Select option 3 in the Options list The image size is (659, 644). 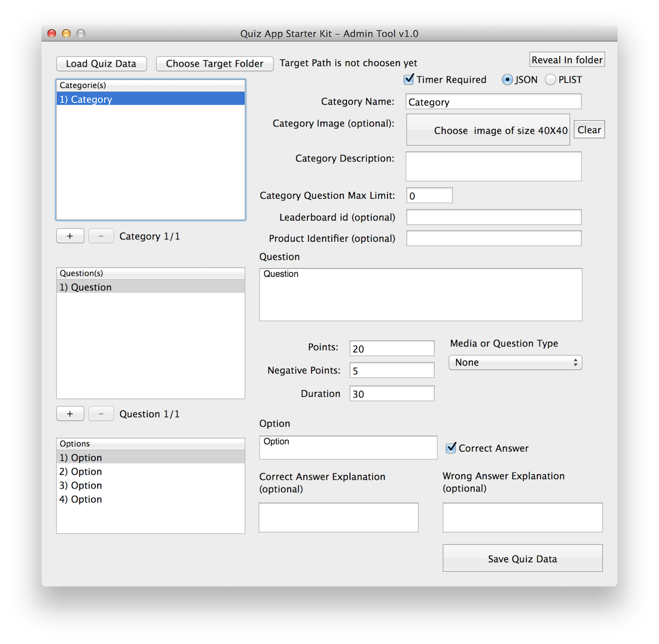pyautogui.click(x=81, y=485)
